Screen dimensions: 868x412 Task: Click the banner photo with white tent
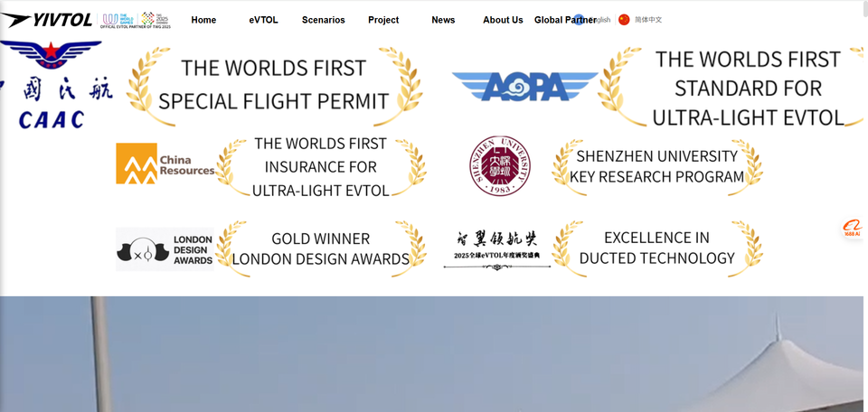point(432,354)
